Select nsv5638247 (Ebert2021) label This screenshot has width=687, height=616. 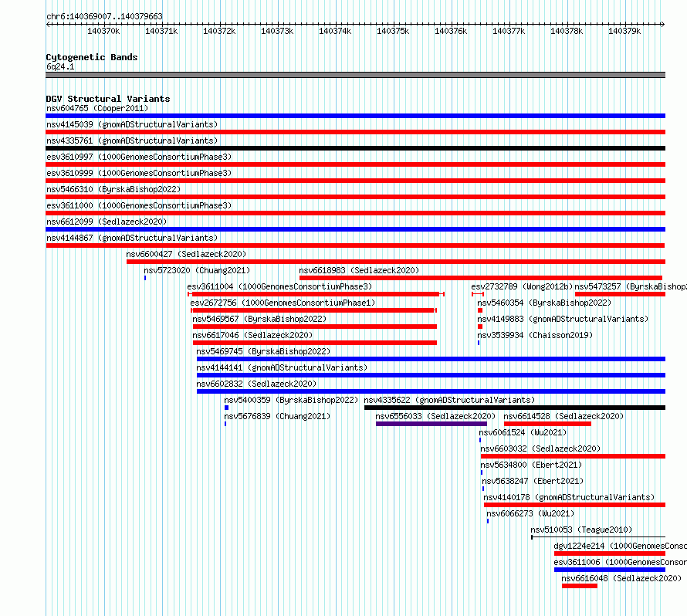click(533, 481)
